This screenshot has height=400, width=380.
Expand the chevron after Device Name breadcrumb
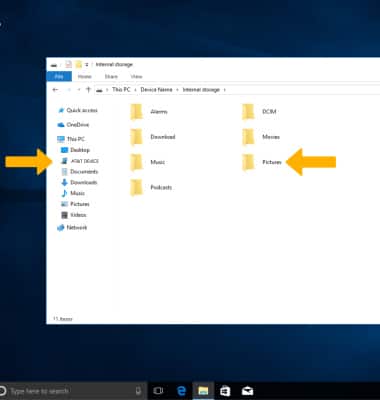(x=178, y=90)
